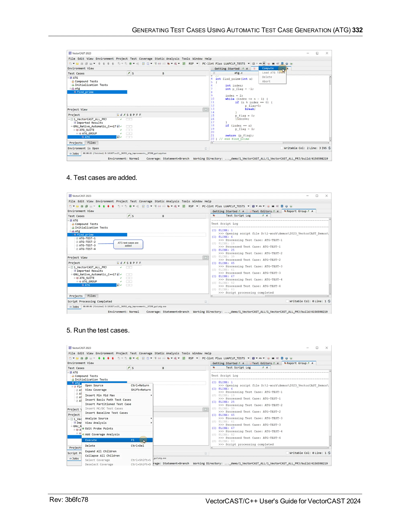Image resolution: width=411 pixels, height=532 pixels.
Task: Click save toolbar icon in step 4 window
Action: coord(82,206)
